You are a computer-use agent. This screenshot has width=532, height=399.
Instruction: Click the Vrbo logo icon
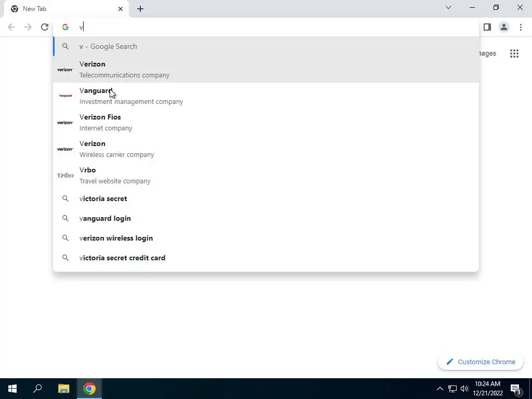(65, 175)
